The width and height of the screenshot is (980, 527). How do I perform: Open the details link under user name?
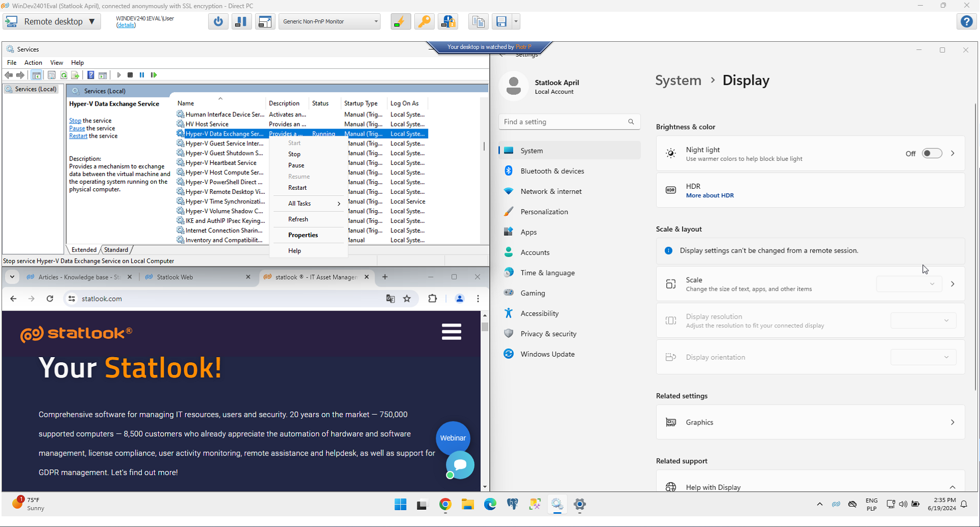tap(126, 25)
